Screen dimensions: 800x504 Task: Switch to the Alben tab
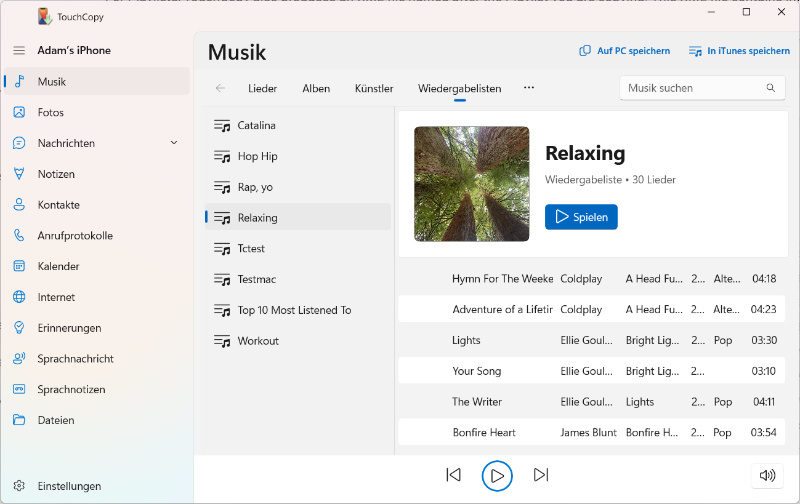tap(316, 88)
